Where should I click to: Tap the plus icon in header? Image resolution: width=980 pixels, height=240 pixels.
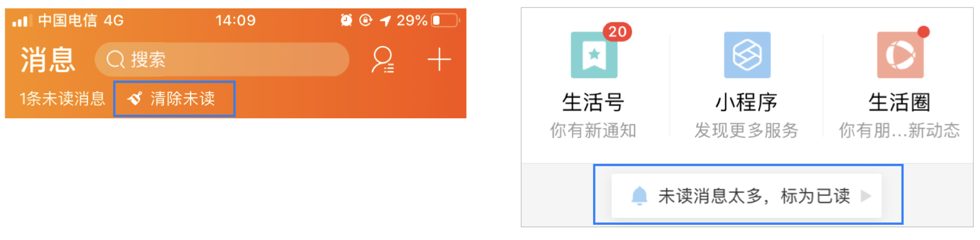[x=439, y=60]
